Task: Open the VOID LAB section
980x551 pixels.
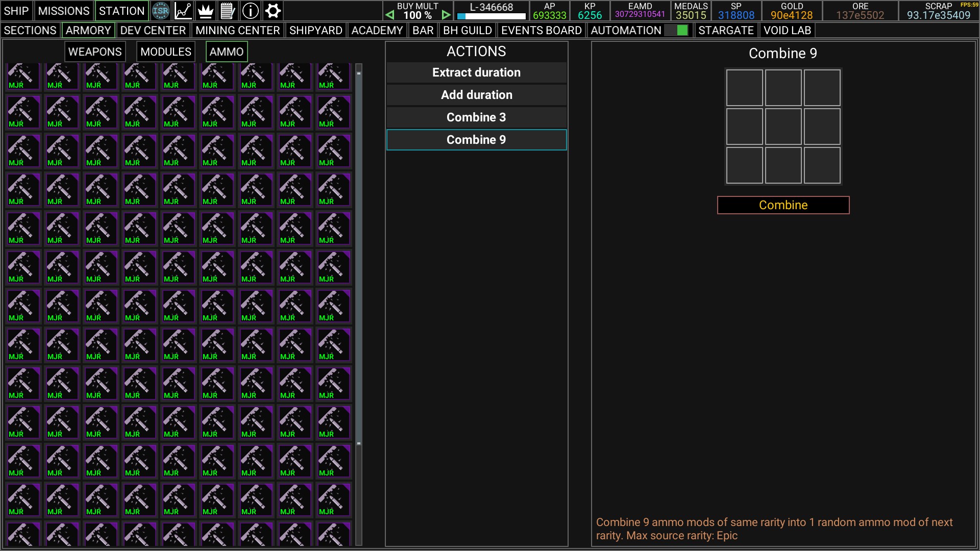Action: (787, 30)
